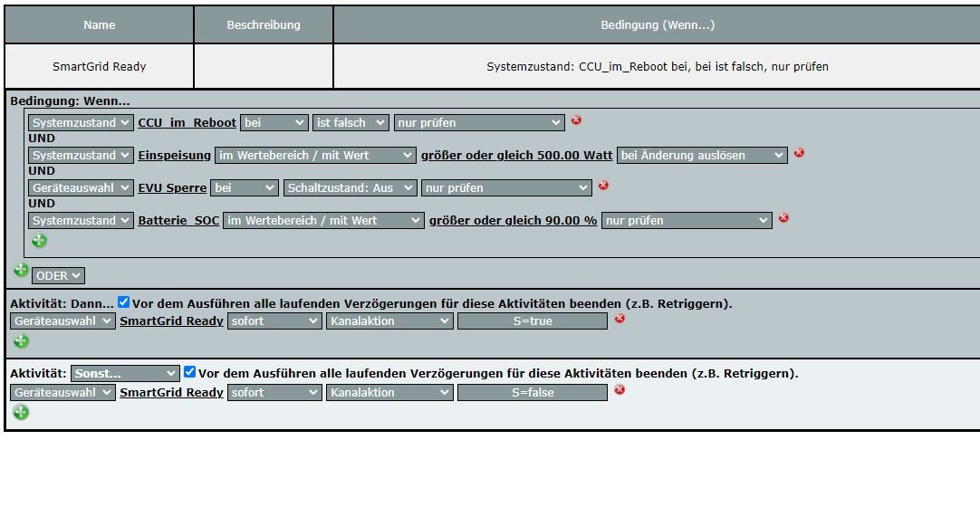Viewport: 980px width, 507px height.
Task: Open the 'ist falsch' dropdown
Action: point(351,122)
